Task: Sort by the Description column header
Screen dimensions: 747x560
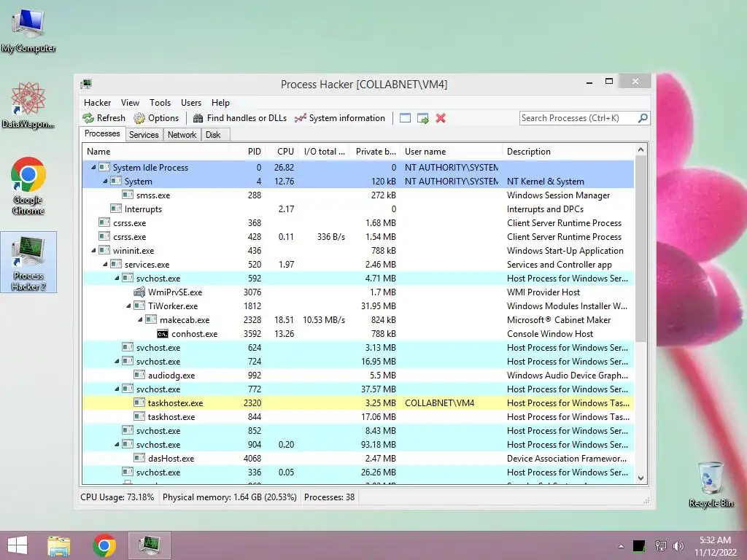Action: point(568,152)
